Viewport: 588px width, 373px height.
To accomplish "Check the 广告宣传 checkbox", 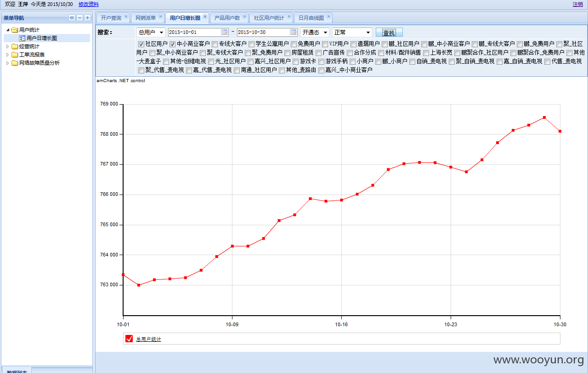I will 319,53.
